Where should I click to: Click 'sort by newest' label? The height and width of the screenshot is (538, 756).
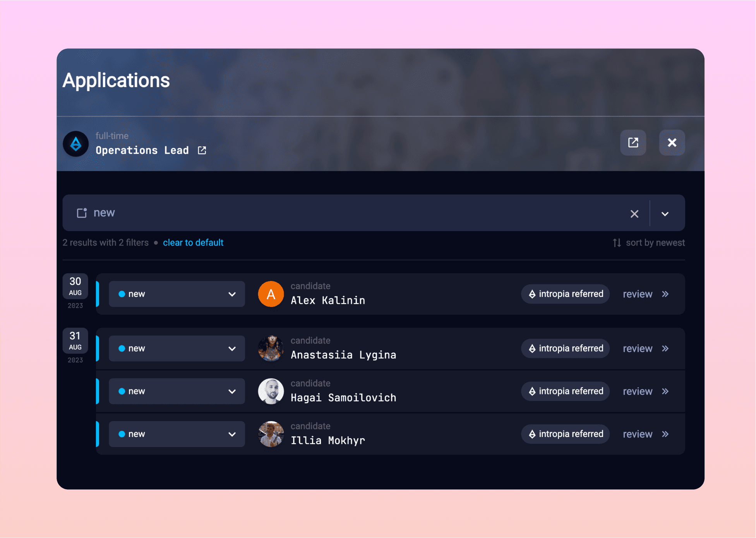pyautogui.click(x=655, y=243)
